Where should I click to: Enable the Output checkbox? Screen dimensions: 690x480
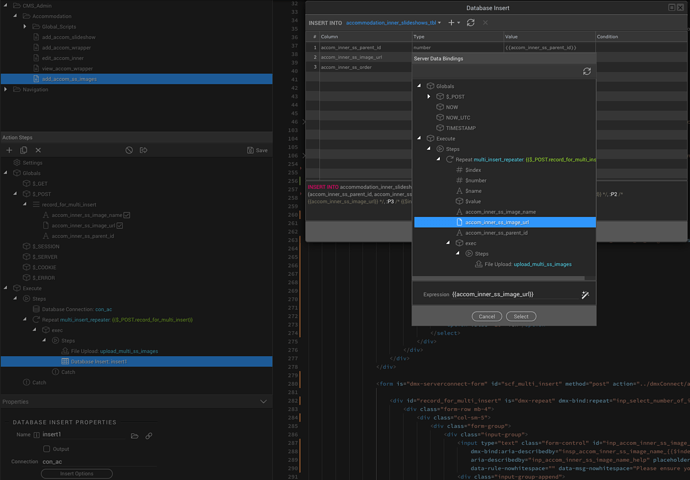tap(47, 449)
